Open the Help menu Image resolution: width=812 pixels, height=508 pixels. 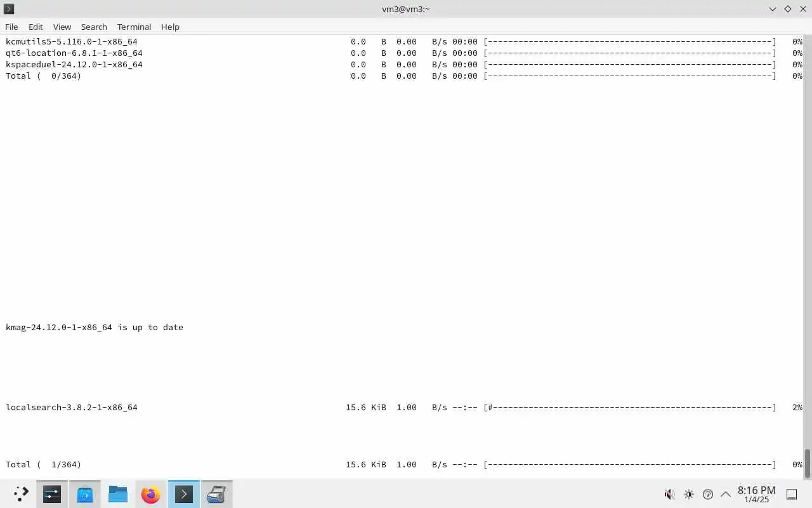coord(170,27)
